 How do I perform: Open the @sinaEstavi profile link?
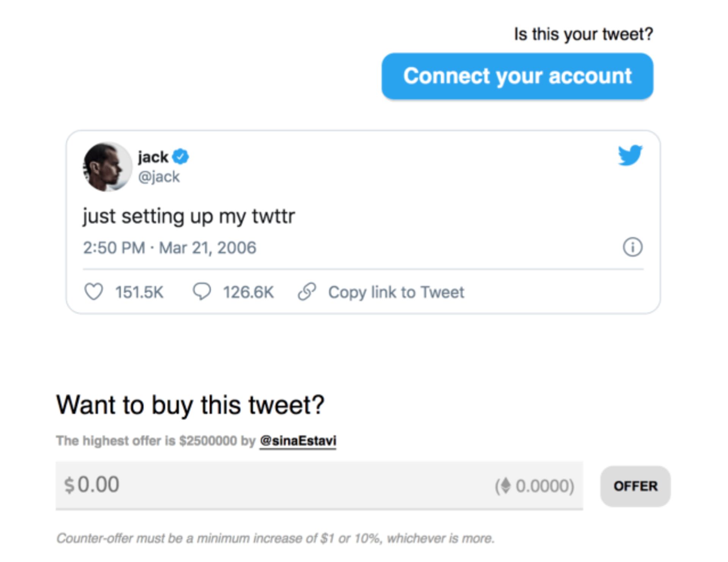coord(298,441)
